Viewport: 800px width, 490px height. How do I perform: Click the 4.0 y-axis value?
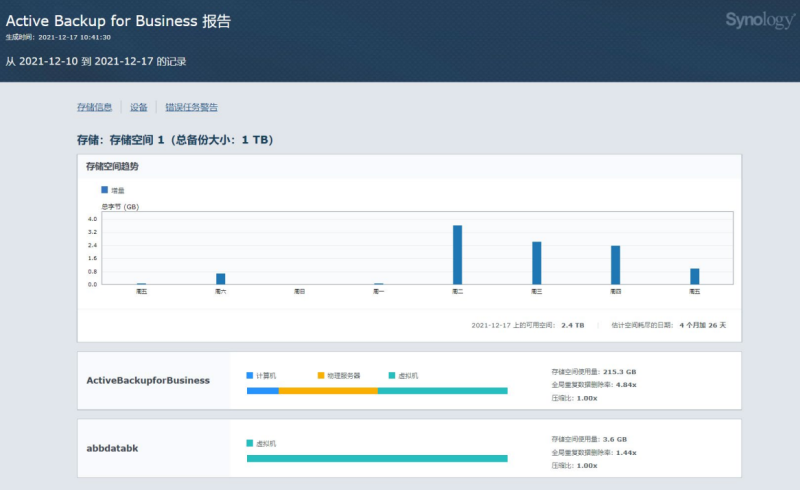point(92,219)
